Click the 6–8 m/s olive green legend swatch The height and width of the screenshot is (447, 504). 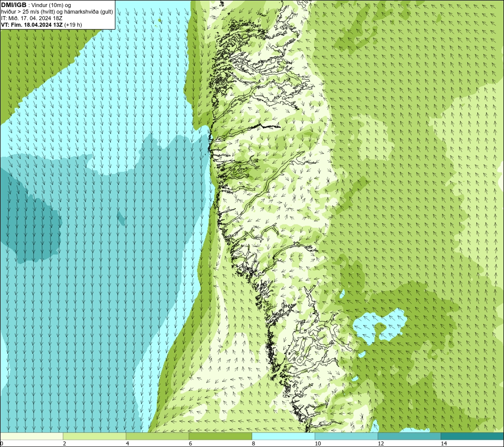[221, 436]
